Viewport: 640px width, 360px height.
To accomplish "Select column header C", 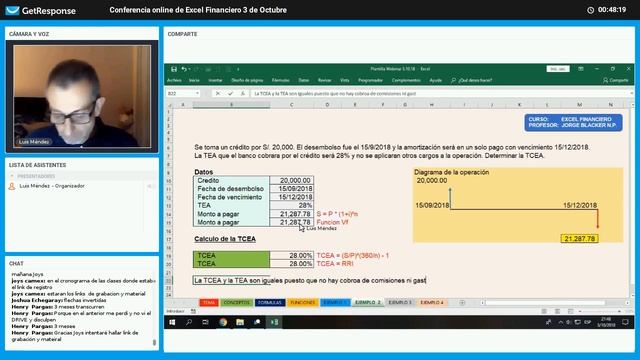I will coord(291,105).
